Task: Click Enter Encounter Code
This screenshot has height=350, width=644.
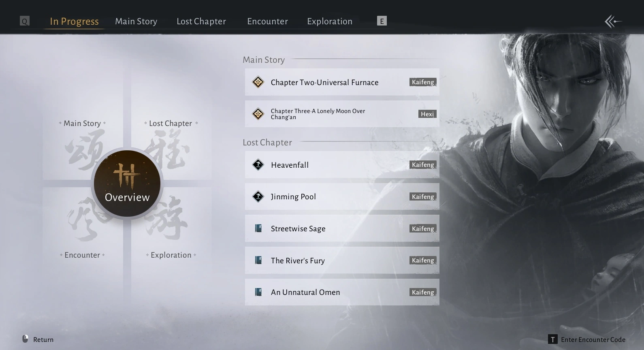Action: [586, 339]
